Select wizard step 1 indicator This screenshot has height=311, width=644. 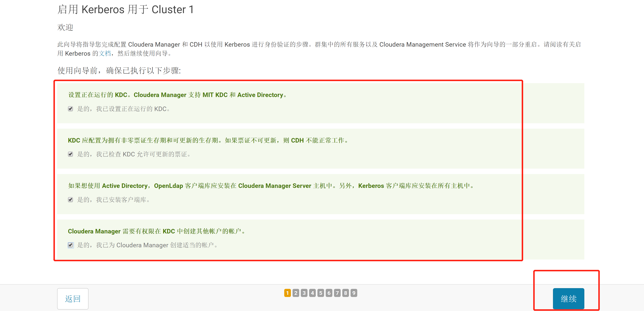click(287, 293)
